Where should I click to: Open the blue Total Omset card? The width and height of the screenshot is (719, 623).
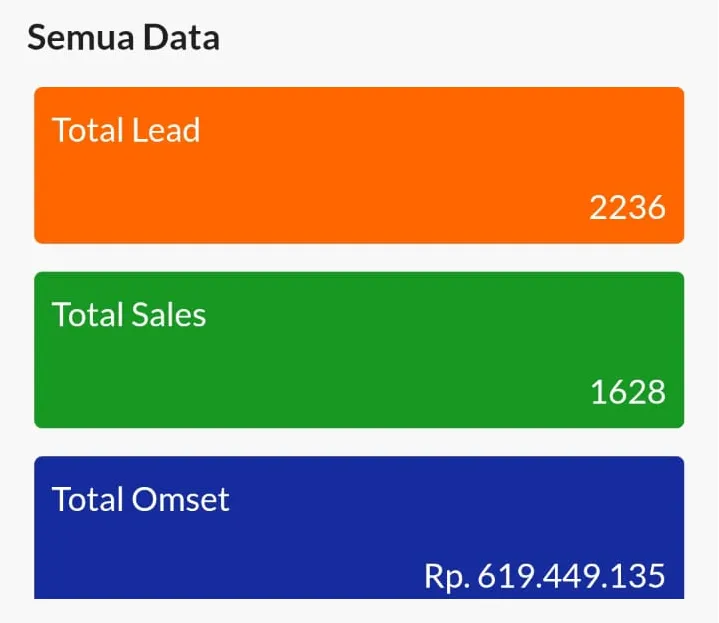point(359,527)
